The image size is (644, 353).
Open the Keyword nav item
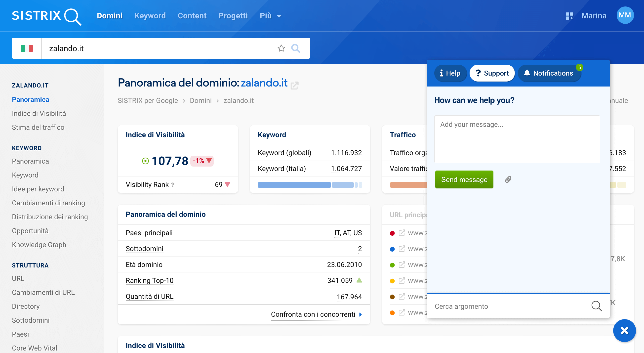point(150,16)
